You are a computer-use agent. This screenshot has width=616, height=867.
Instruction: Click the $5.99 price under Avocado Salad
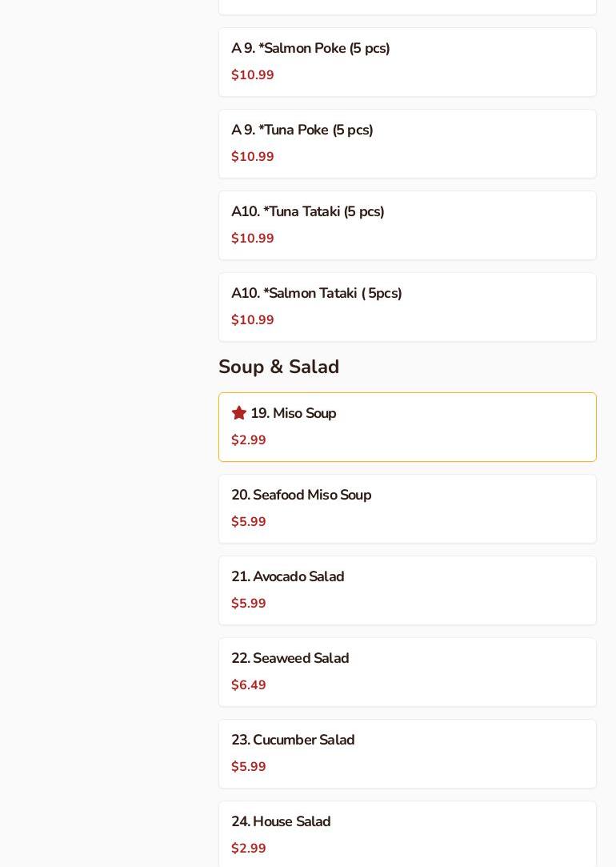249,604
